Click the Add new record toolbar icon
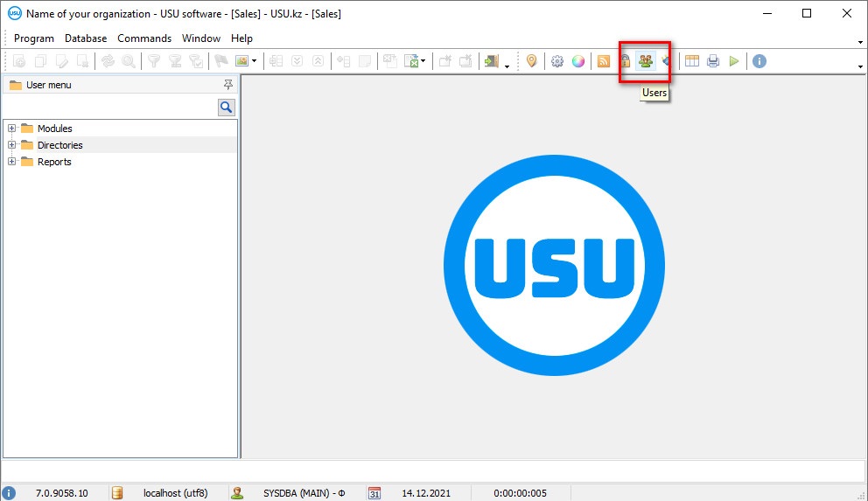The width and height of the screenshot is (868, 501). (19, 61)
